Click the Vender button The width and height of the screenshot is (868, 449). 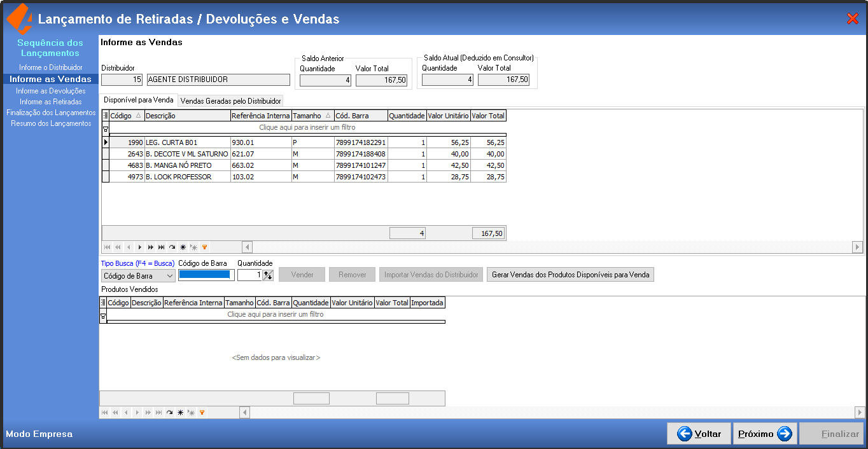[302, 275]
